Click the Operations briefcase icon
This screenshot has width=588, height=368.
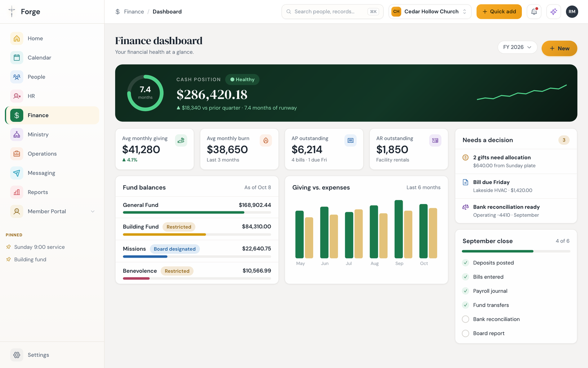(17, 154)
